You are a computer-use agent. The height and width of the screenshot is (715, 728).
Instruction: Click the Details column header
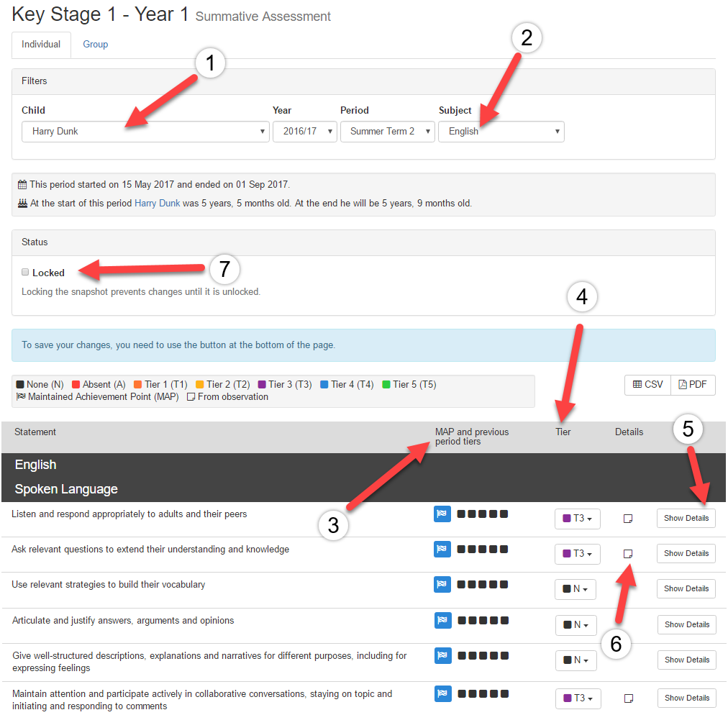pyautogui.click(x=629, y=432)
